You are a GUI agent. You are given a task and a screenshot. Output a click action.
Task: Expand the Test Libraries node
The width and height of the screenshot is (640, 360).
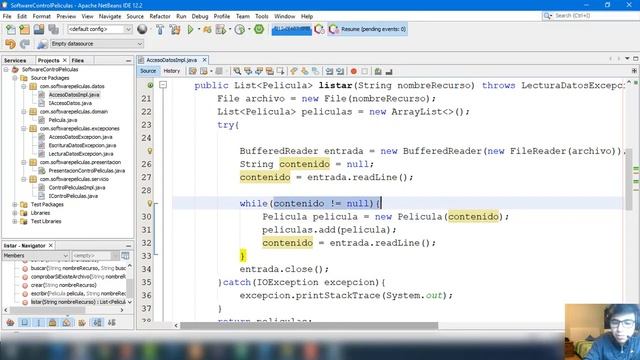pyautogui.click(x=15, y=222)
